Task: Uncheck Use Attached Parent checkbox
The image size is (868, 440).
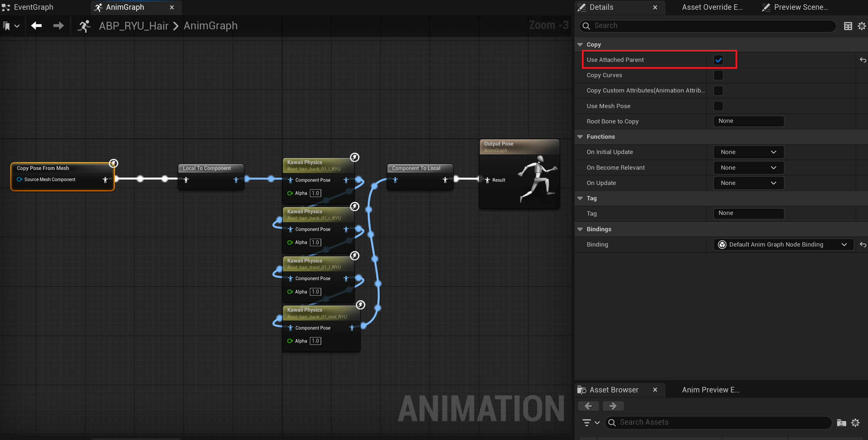Action: tap(718, 60)
